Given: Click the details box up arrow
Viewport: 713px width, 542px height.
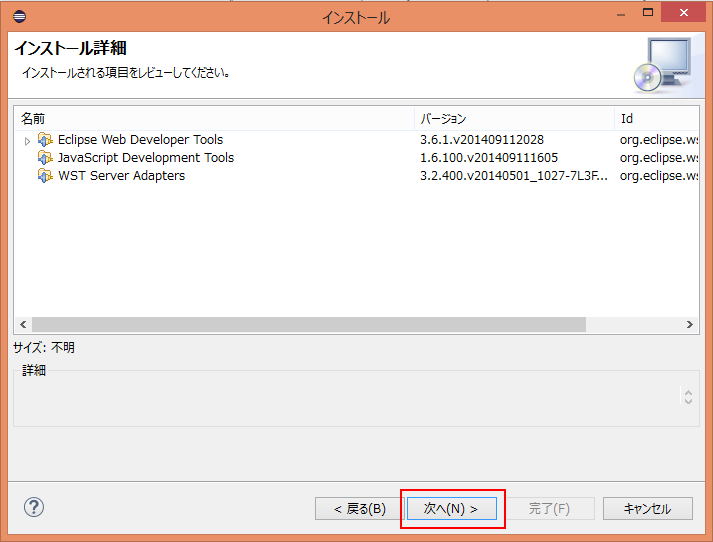Looking at the screenshot, I should pyautogui.click(x=688, y=392).
